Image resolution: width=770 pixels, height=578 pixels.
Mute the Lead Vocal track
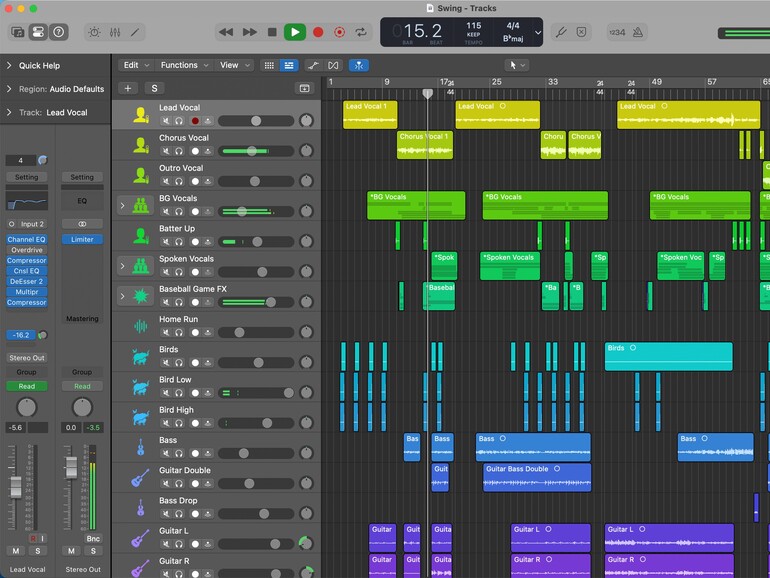coord(166,121)
